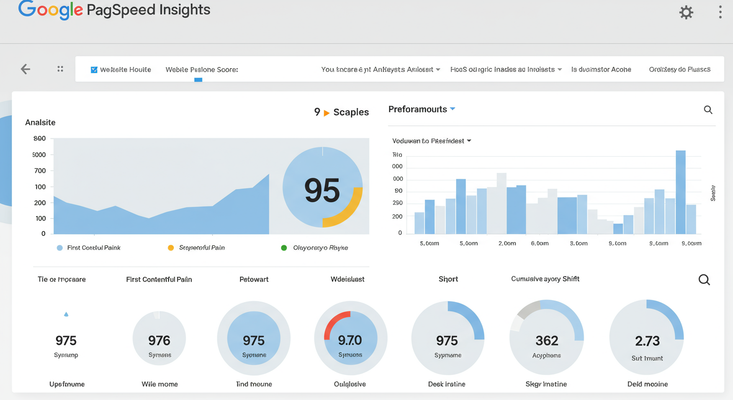Select the Webite Pasione Soore tab
This screenshot has width=733, height=400.
[201, 70]
